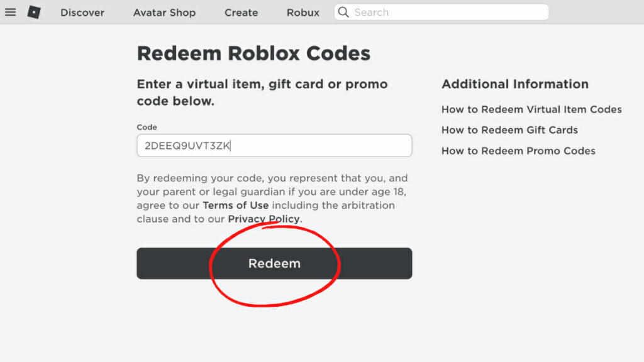Screen dimensions: 644x362
Task: Open the Robux page
Action: (x=303, y=13)
